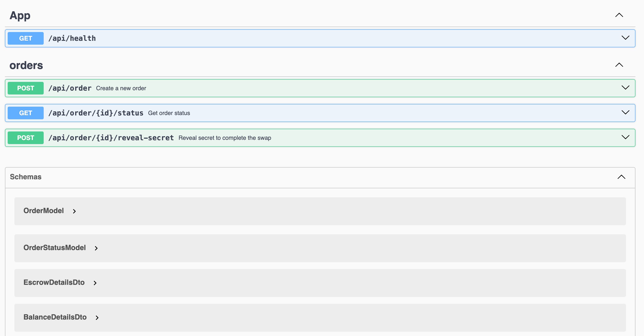Screen dimensions: 644x336
Task: Click the orders section heading
Action: click(x=26, y=65)
